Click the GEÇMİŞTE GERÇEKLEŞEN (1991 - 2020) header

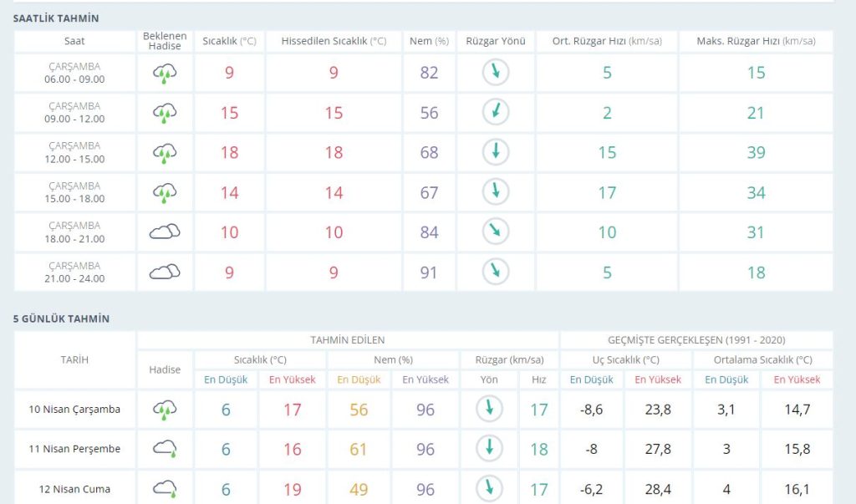[696, 340]
